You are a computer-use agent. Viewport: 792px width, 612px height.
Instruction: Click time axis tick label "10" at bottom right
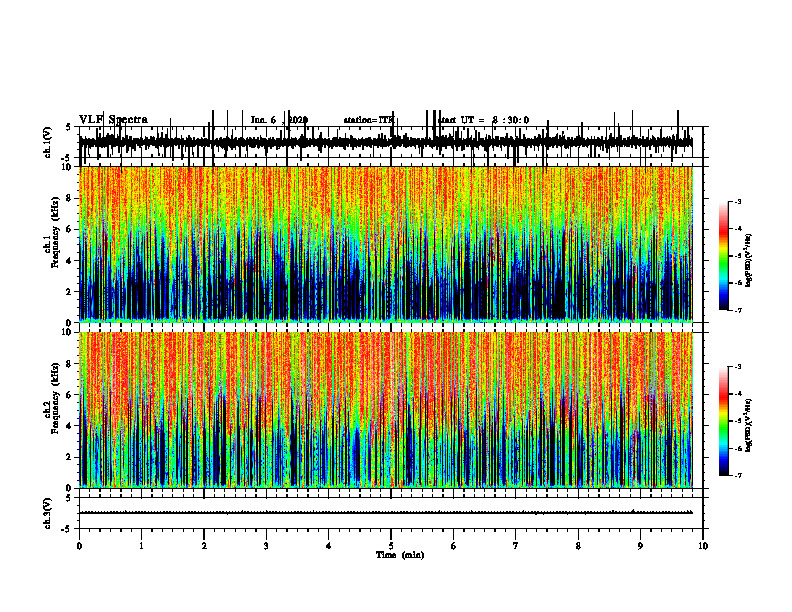coord(703,546)
